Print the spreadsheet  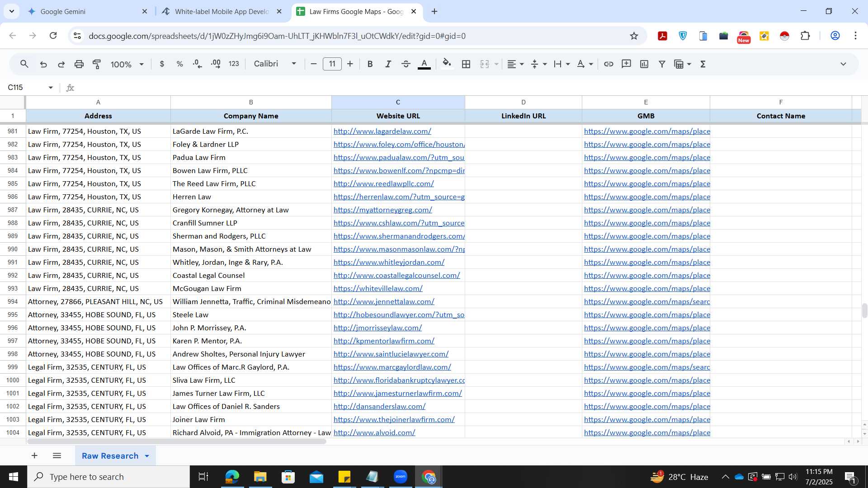(x=79, y=64)
